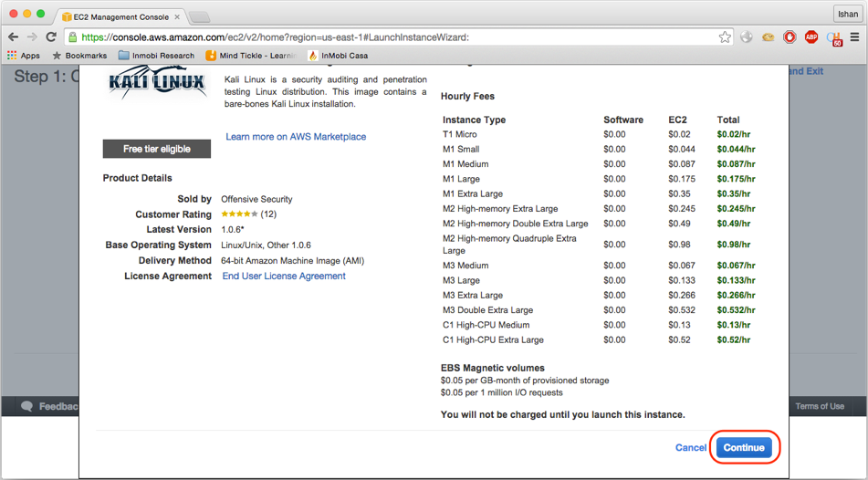Select the EC2 Management Console tab

pyautogui.click(x=120, y=16)
